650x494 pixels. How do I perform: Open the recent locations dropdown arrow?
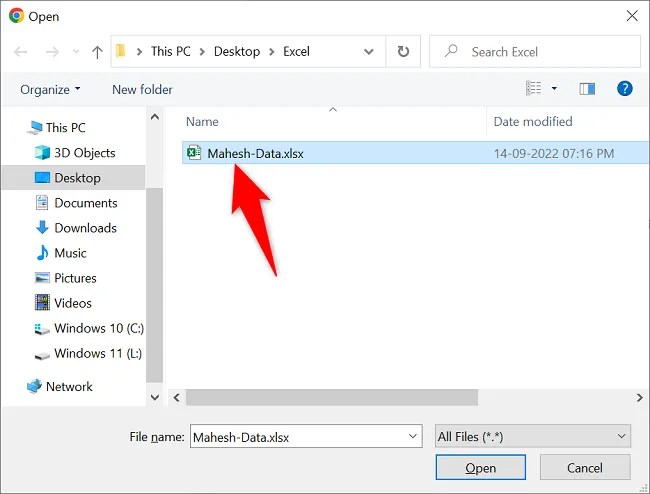click(x=76, y=52)
